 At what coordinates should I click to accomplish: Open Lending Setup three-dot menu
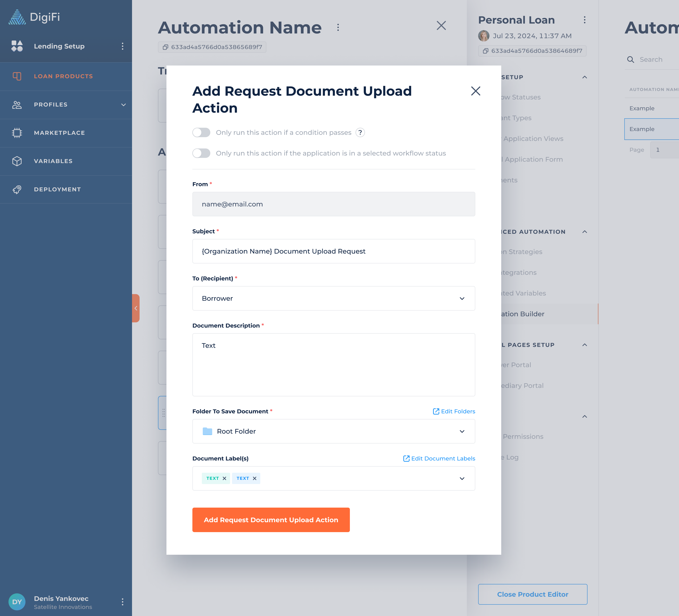(x=123, y=46)
